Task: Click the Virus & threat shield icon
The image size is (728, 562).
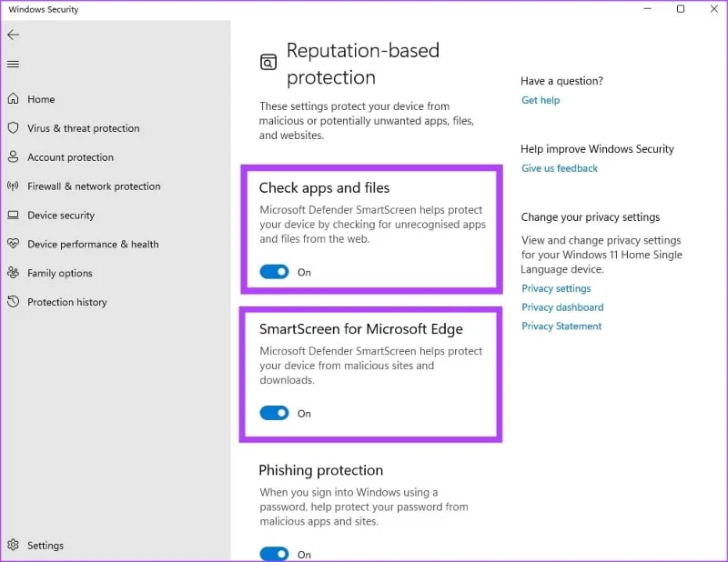Action: [13, 127]
